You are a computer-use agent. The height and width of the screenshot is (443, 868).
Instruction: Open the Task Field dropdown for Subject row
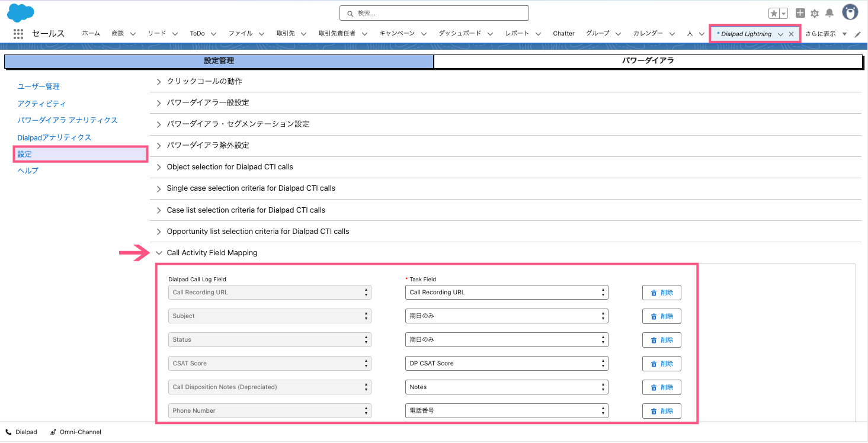click(x=507, y=316)
